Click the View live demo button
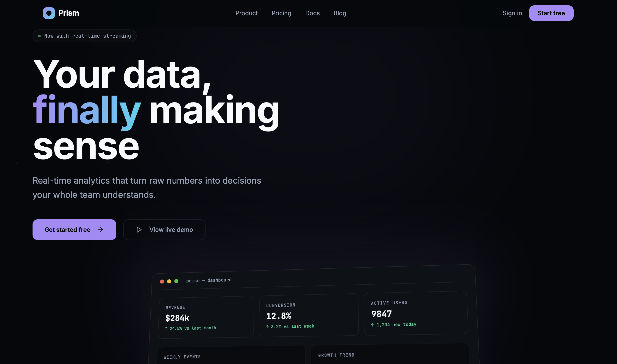The height and width of the screenshot is (364, 617). click(164, 230)
